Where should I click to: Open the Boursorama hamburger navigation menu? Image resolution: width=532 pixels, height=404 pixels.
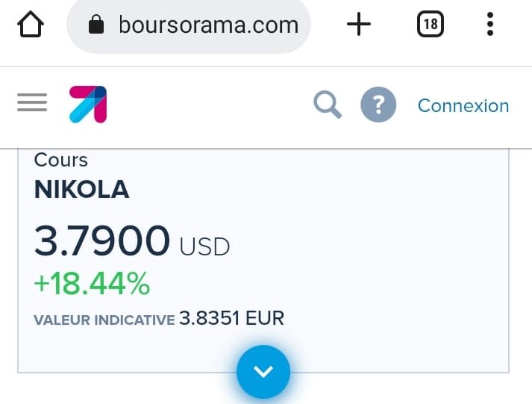coord(32,103)
